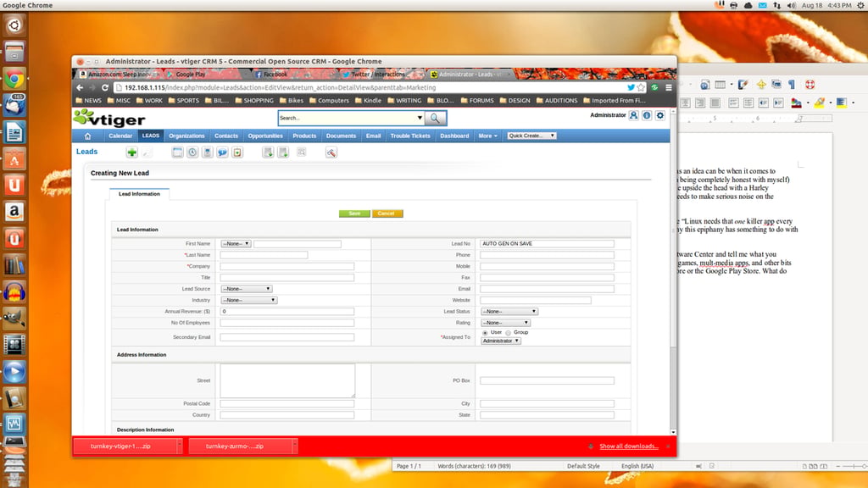Click the Last Name input field

(264, 255)
